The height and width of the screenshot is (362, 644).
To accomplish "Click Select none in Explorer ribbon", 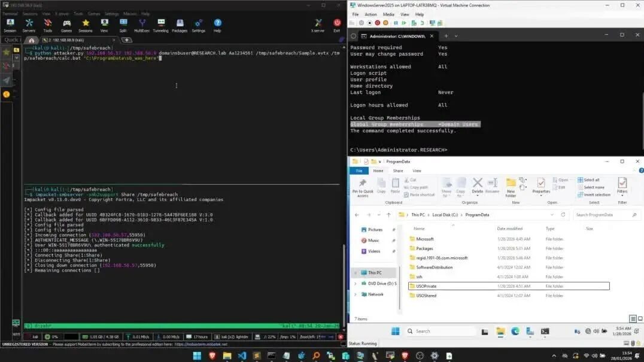I will tap(591, 187).
